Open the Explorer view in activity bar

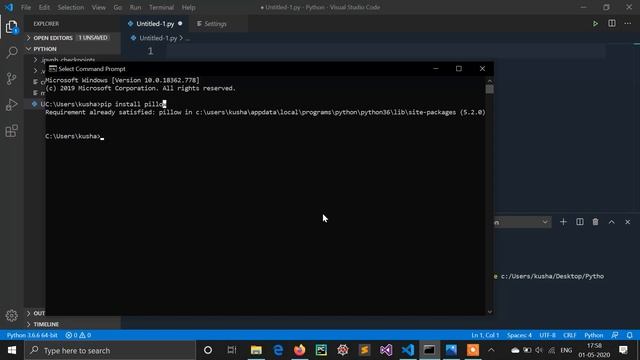[x=11, y=27]
